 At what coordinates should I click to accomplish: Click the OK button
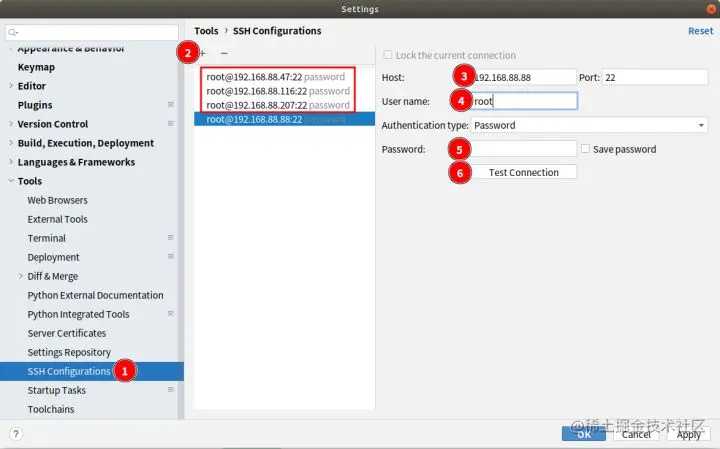click(x=584, y=434)
